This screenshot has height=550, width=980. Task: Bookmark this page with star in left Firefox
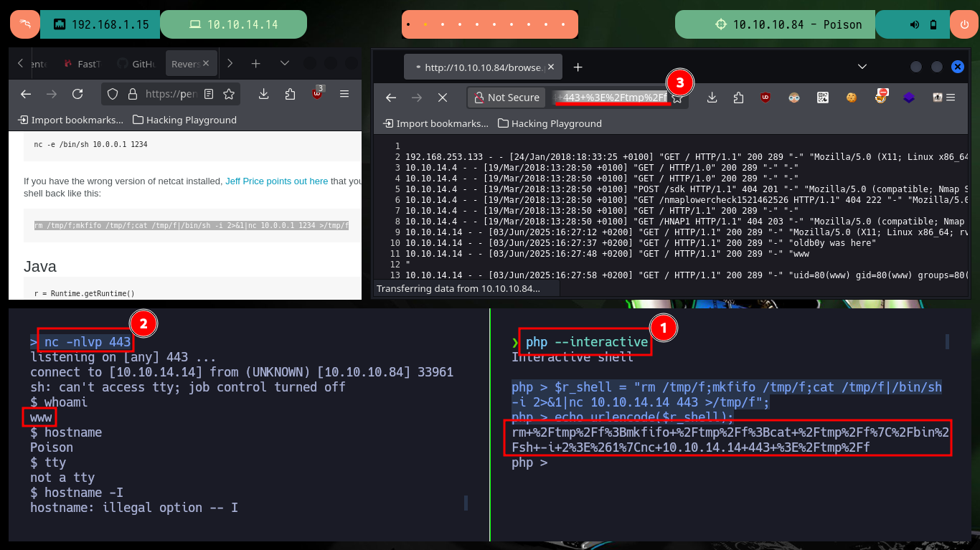pos(228,94)
